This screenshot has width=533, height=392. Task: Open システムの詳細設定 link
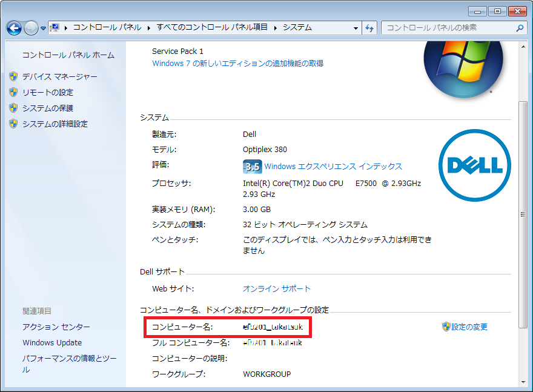coord(55,124)
